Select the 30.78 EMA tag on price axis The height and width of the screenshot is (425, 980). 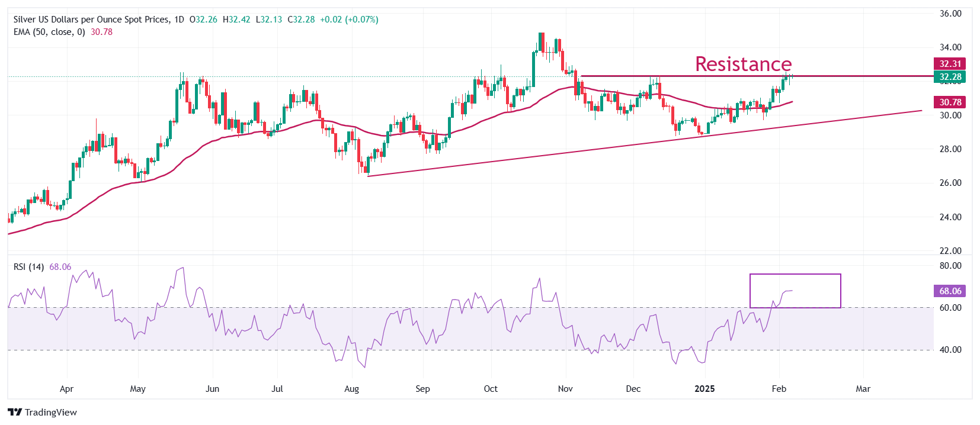tap(950, 102)
